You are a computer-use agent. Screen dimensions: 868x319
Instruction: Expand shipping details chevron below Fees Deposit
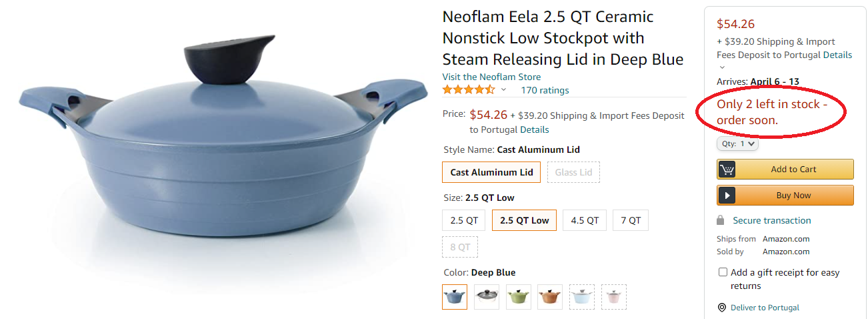pos(721,67)
